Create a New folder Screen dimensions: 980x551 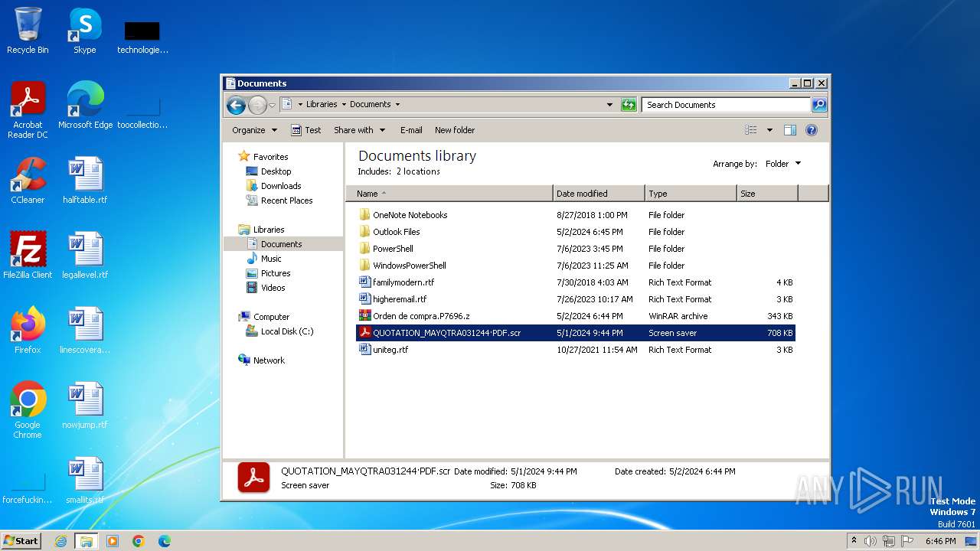455,130
